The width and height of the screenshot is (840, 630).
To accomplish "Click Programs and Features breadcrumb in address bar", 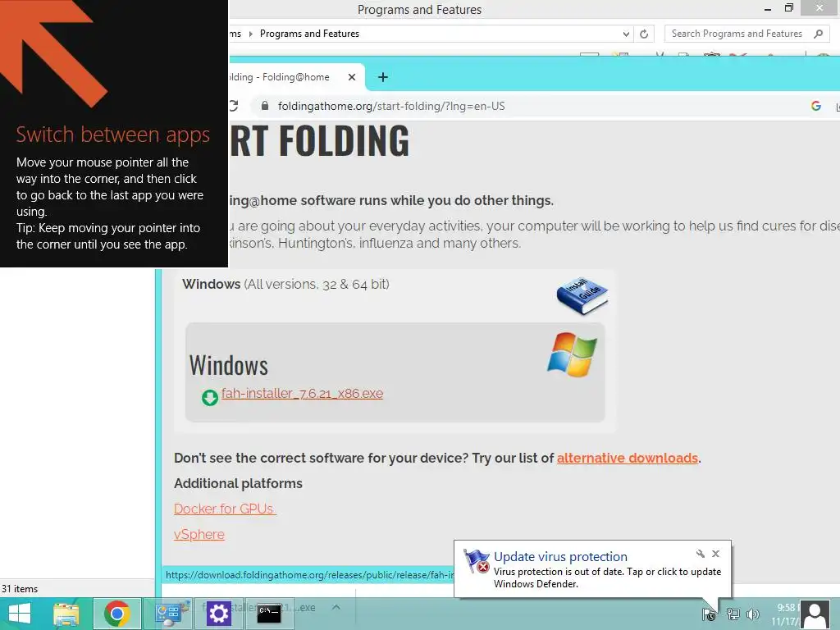I will point(309,34).
